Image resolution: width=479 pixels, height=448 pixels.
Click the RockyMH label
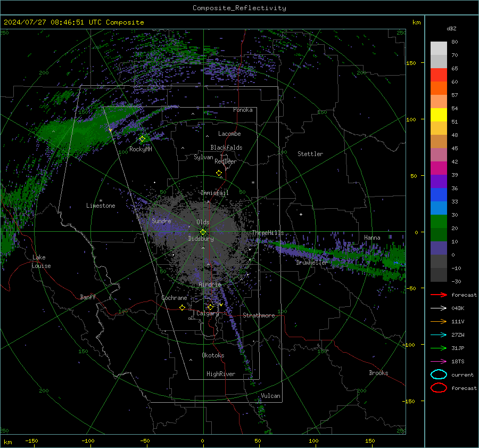coord(141,149)
